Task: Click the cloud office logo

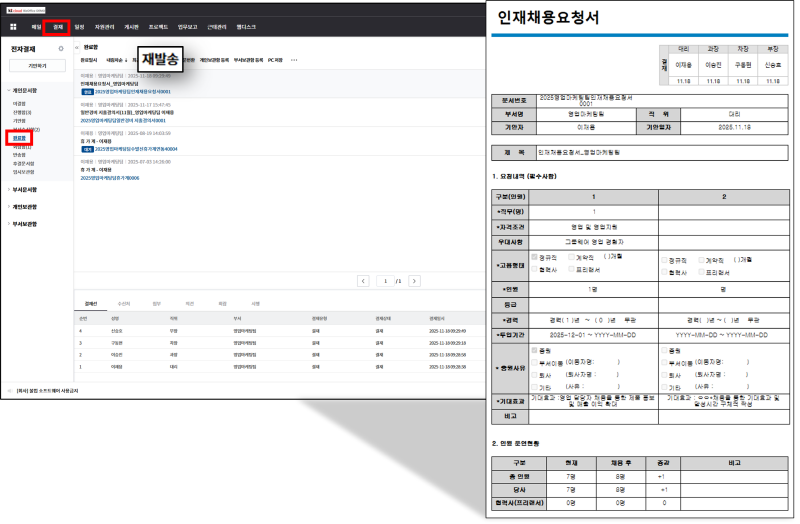Action: click(x=22, y=10)
